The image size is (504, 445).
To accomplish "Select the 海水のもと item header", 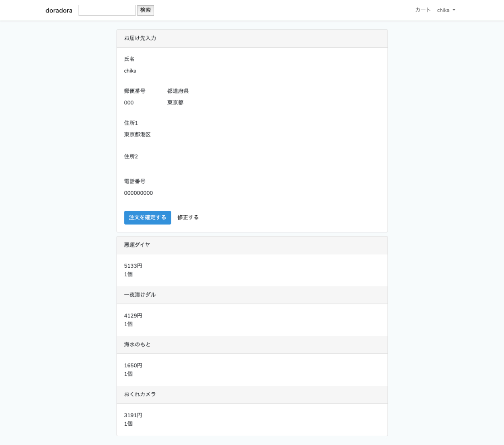I will tap(137, 345).
